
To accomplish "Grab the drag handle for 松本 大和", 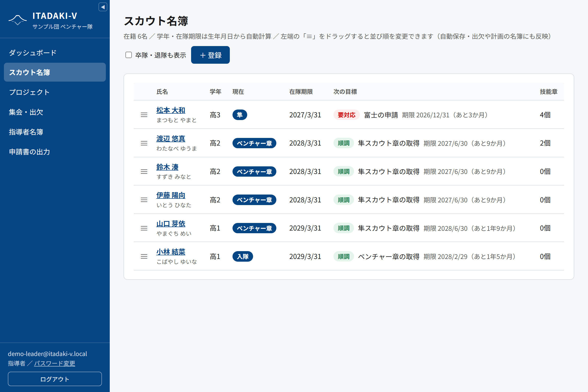I will [x=144, y=115].
